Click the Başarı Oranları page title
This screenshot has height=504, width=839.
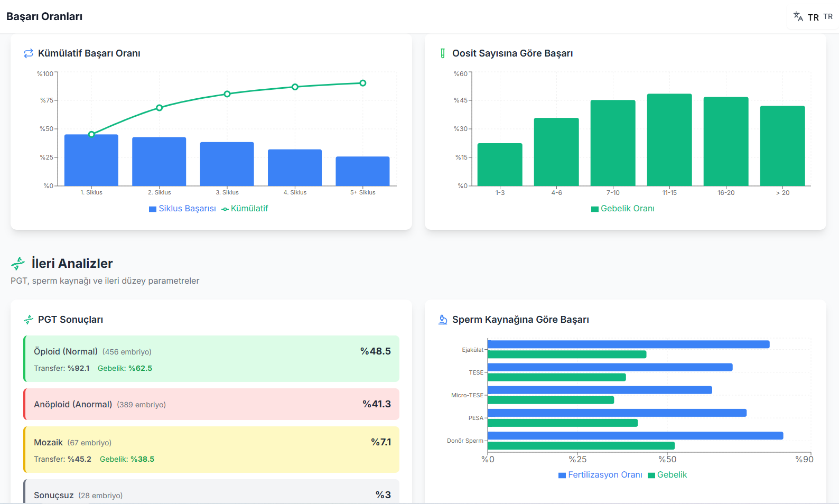[x=44, y=16]
